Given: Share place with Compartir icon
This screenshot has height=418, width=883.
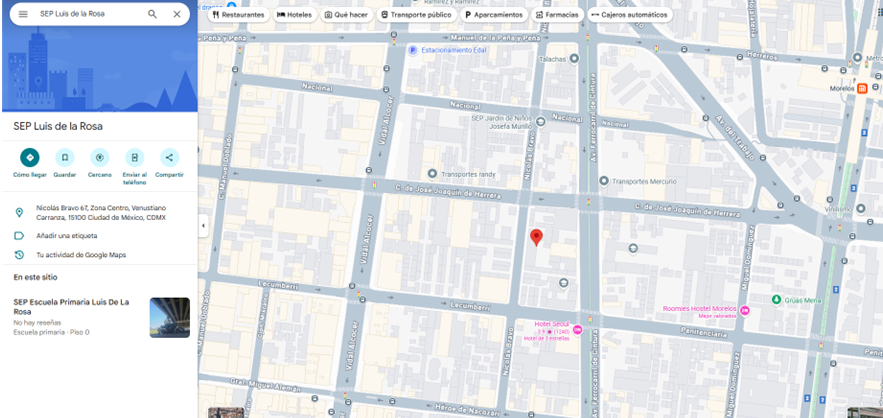Looking at the screenshot, I should click(x=169, y=157).
